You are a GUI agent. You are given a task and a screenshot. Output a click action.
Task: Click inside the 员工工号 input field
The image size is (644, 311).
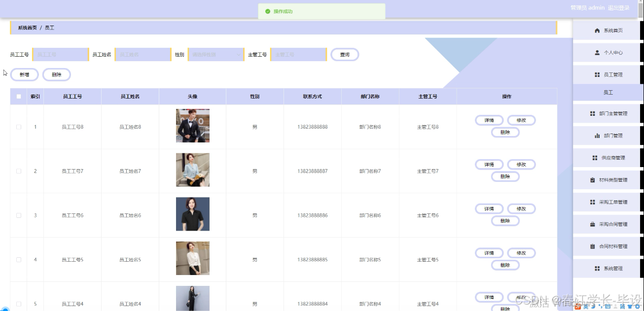coord(60,54)
